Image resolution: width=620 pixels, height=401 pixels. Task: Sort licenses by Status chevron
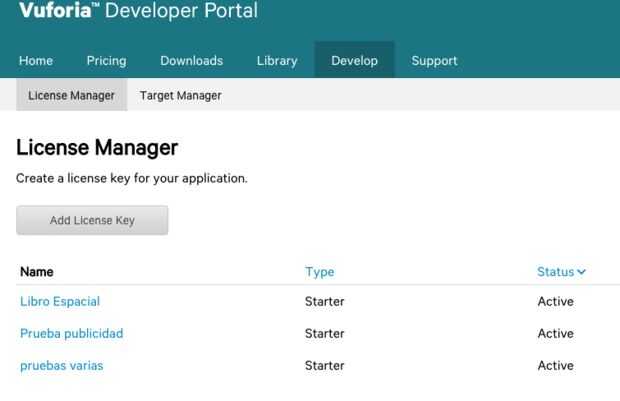click(582, 272)
